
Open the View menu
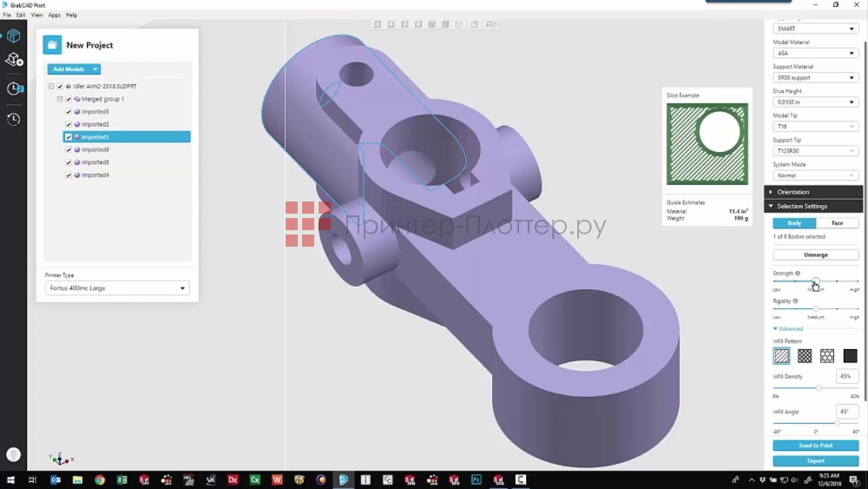pos(36,15)
